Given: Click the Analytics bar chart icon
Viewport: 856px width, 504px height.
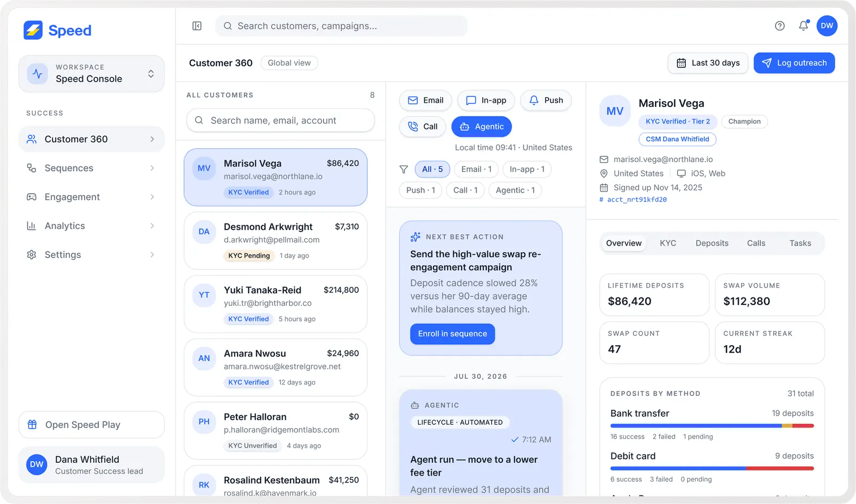Looking at the screenshot, I should click(x=32, y=226).
